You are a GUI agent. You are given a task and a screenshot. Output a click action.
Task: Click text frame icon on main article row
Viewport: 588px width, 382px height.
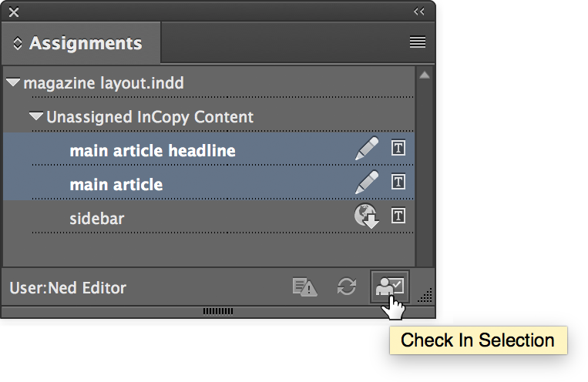(398, 183)
